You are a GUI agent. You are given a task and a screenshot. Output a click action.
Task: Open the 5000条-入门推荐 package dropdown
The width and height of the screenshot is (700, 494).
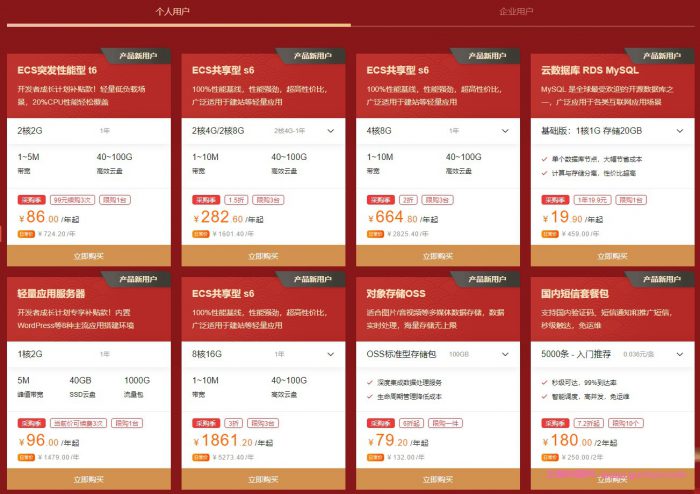[678, 354]
